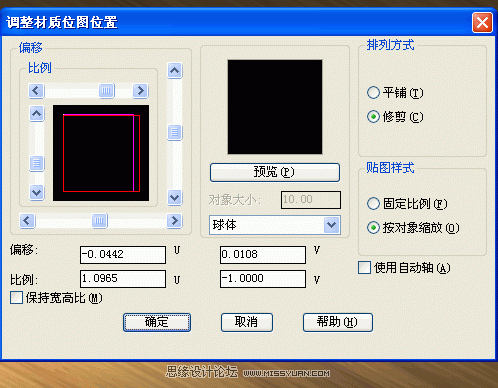498x388 pixels.
Task: Click down arrow of outer vertical offset scrollbar
Action: 175,198
